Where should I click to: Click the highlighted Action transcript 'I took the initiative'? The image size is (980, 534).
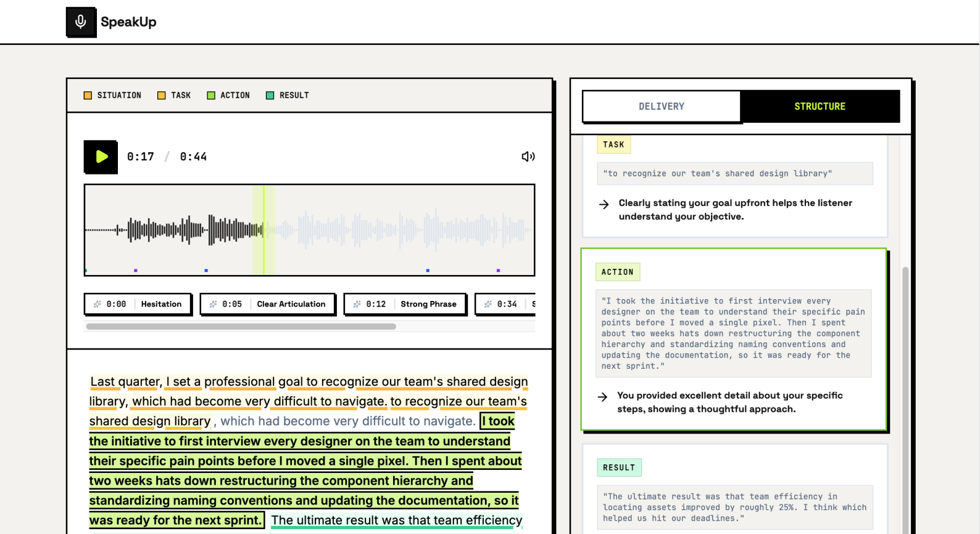tap(305, 471)
